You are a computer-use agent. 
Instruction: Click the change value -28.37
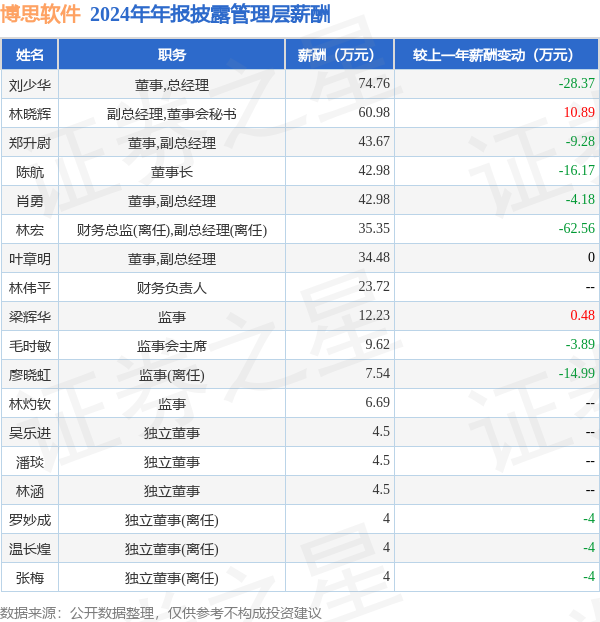577,83
